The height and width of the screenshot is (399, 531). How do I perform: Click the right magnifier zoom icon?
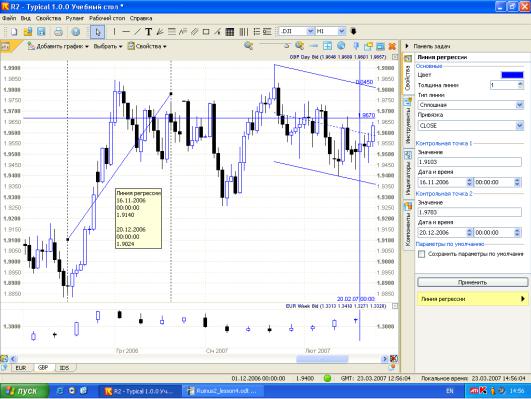299,46
